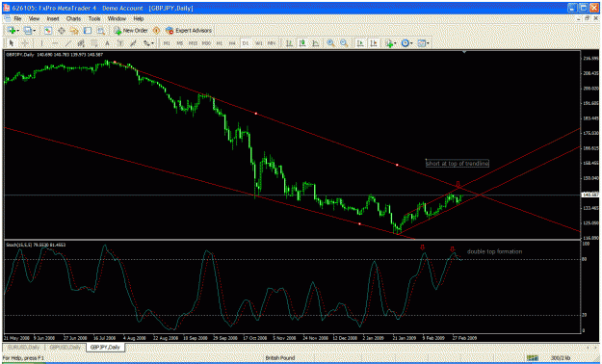Choose the Horizontal Line drawing tool

(55, 43)
